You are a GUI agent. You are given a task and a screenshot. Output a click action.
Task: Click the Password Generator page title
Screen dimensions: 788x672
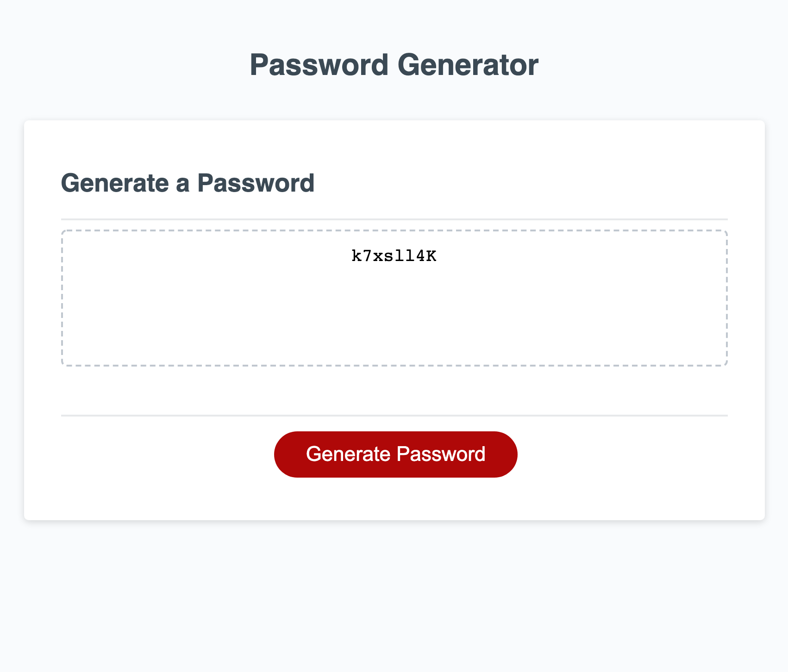[394, 65]
